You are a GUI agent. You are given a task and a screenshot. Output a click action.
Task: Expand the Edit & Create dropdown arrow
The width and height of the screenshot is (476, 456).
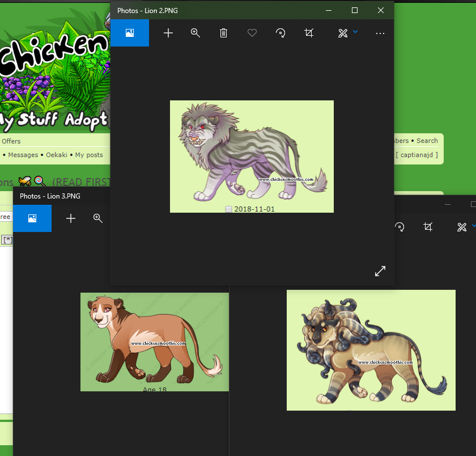(x=355, y=31)
